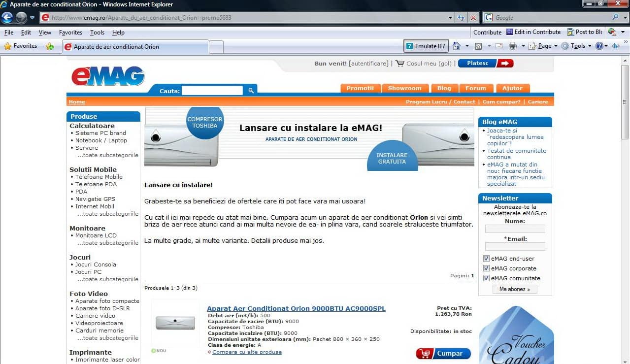Go back with the browser Back arrow
Image resolution: width=630 pixels, height=364 pixels.
[7, 18]
